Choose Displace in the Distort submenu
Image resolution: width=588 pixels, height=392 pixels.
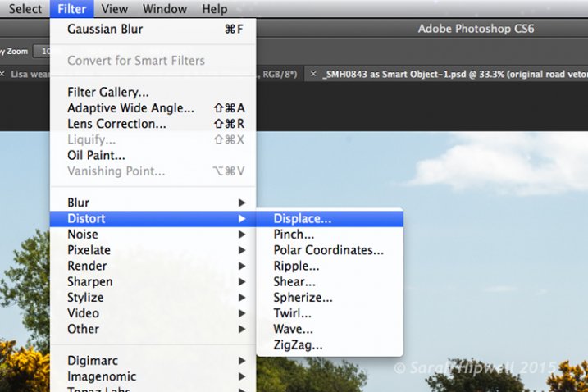303,219
